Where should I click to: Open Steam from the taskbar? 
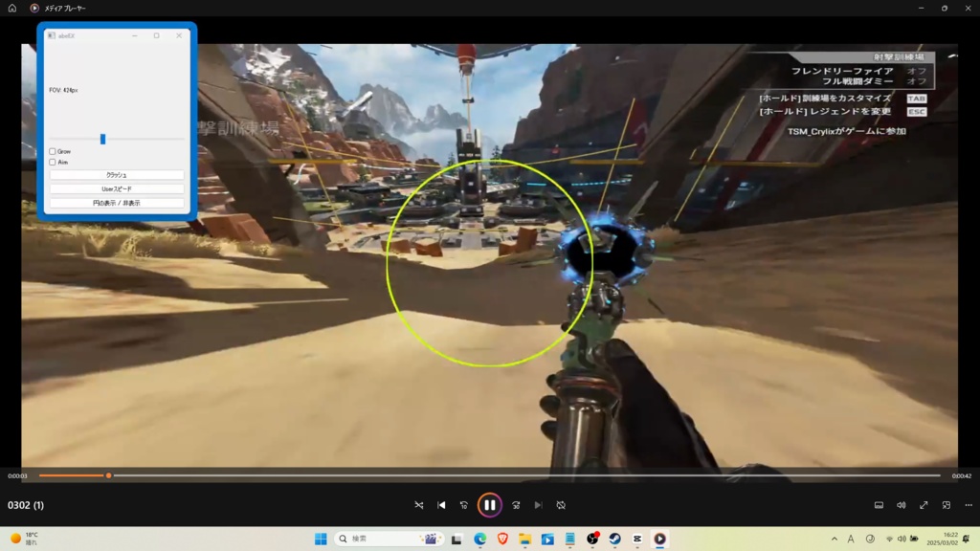(x=615, y=539)
